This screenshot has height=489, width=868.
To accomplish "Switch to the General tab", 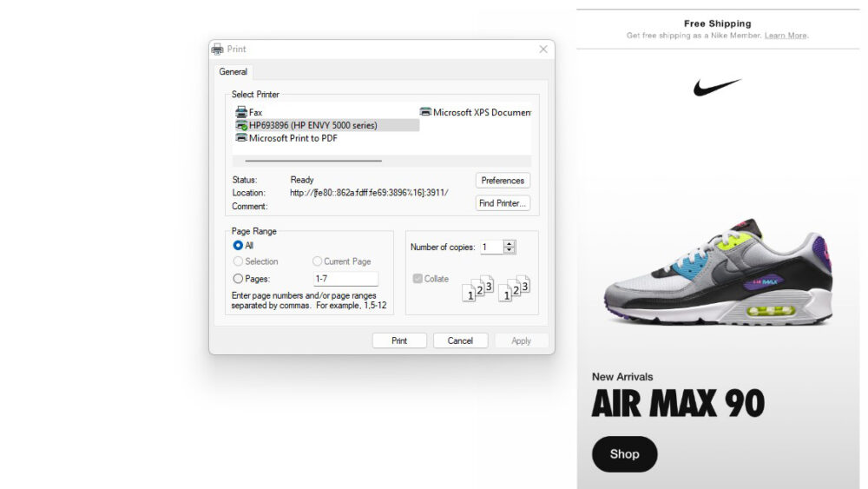I will (233, 72).
